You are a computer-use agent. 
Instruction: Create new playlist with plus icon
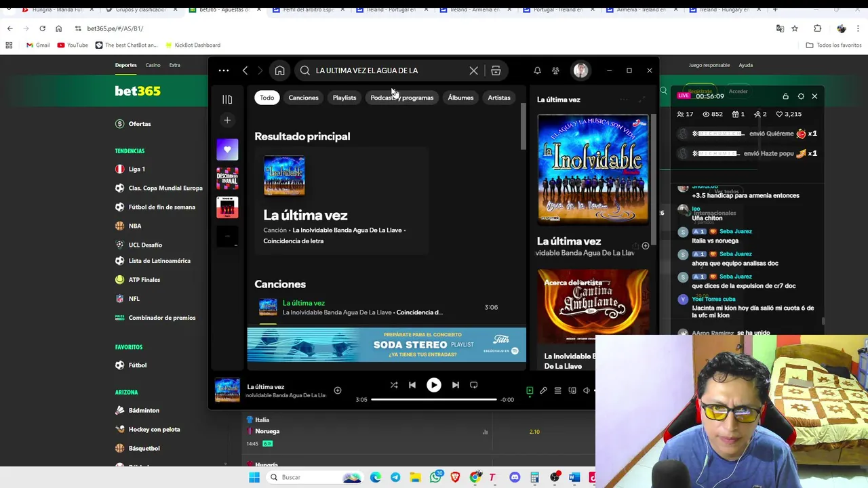pos(227,120)
